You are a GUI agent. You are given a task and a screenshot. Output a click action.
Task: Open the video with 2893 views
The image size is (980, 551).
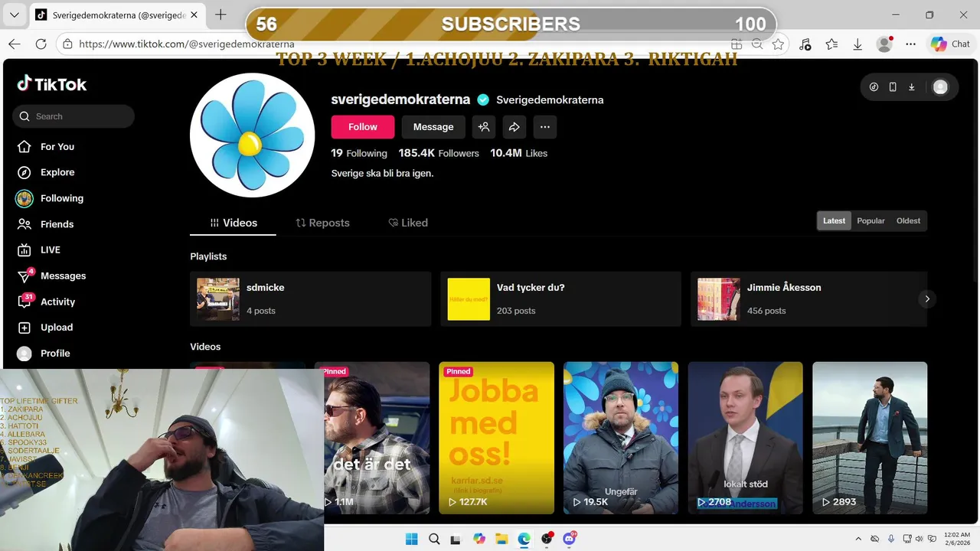(x=870, y=438)
